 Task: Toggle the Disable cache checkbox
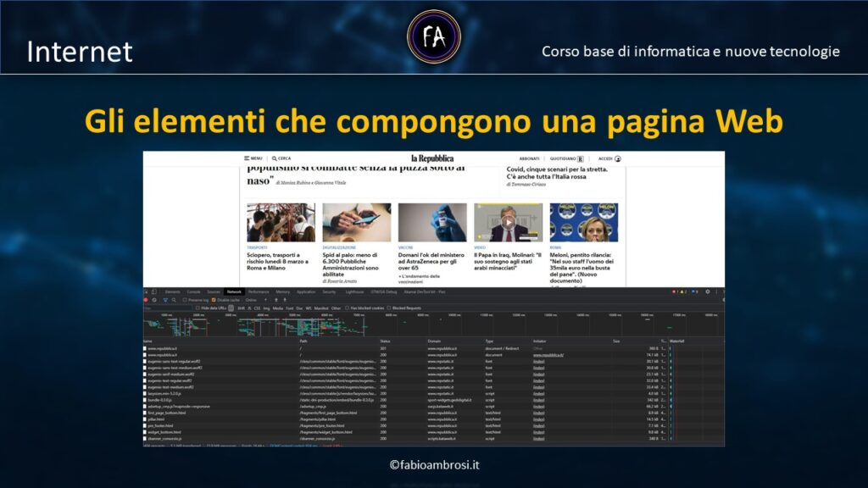(x=214, y=302)
